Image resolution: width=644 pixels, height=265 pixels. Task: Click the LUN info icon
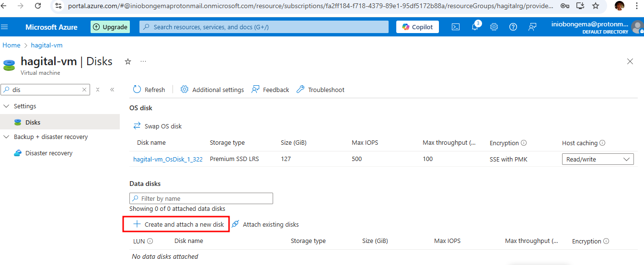click(150, 241)
